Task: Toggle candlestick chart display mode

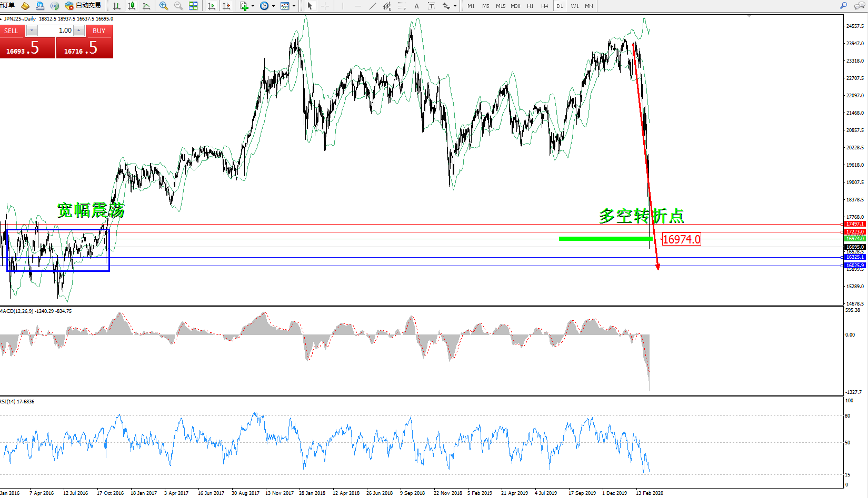Action: (132, 6)
